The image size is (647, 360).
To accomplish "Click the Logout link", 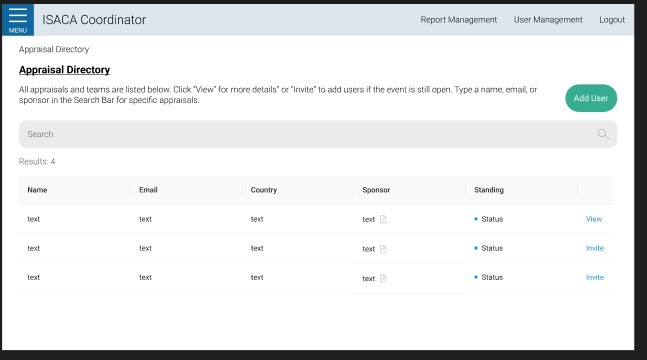I will tap(612, 20).
